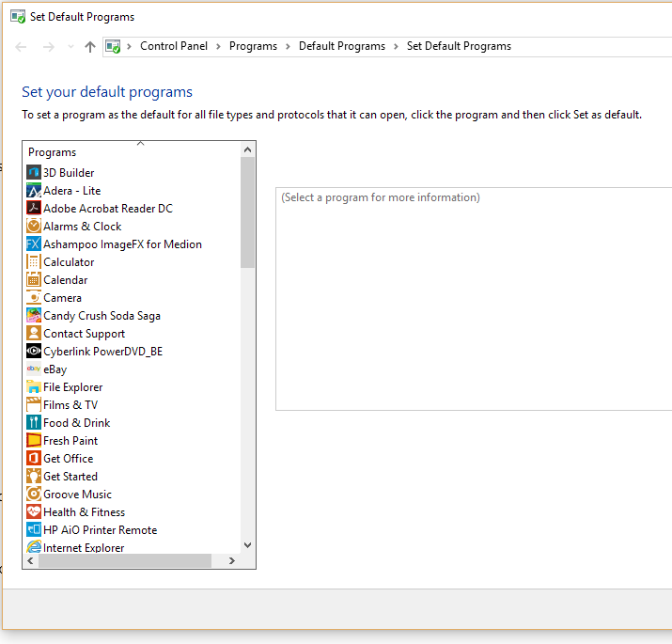Open Programs breadcrumb
The width and height of the screenshot is (672, 644).
253,46
